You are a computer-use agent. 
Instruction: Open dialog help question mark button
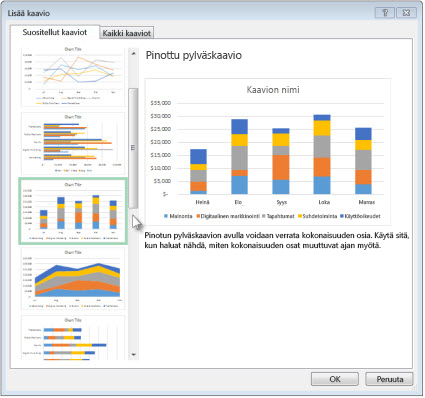tap(385, 13)
